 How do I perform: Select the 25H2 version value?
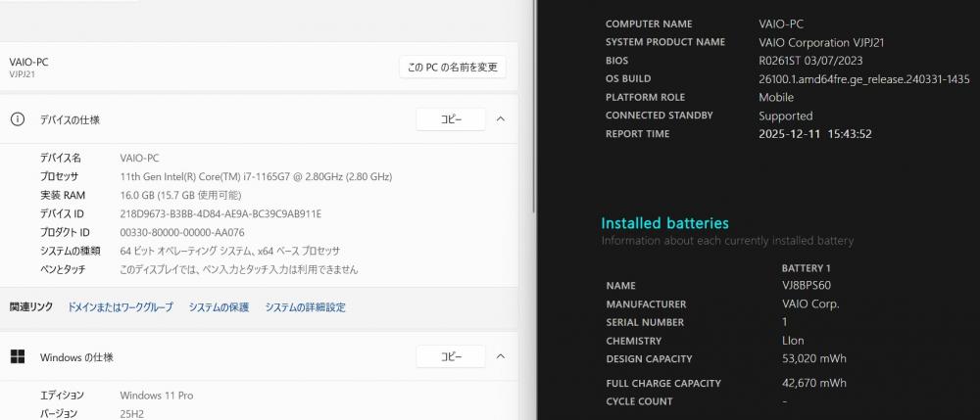coord(132,414)
